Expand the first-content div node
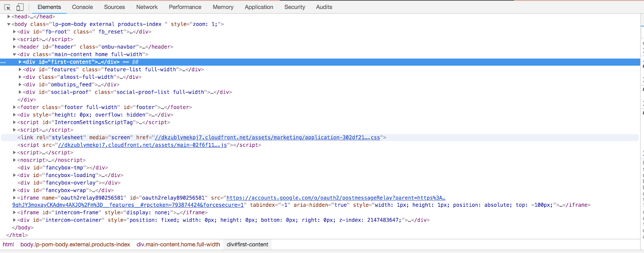This screenshot has height=253, width=644. point(20,62)
